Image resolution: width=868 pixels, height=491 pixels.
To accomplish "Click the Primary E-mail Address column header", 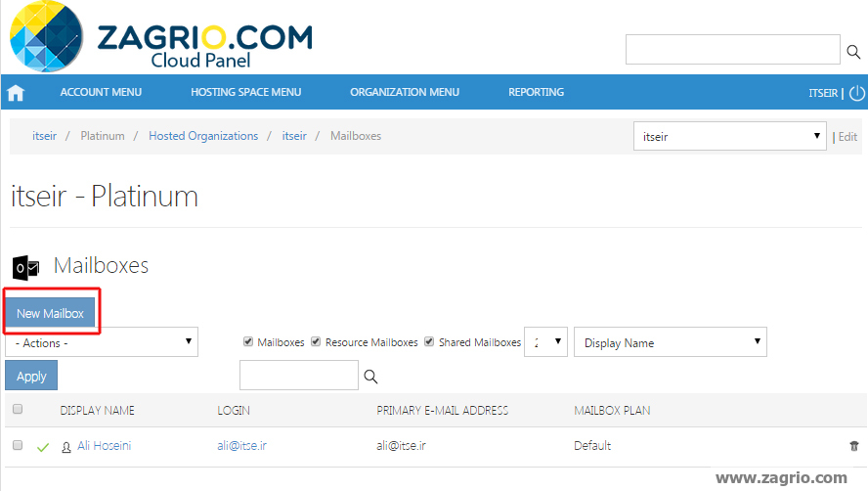I will [442, 411].
